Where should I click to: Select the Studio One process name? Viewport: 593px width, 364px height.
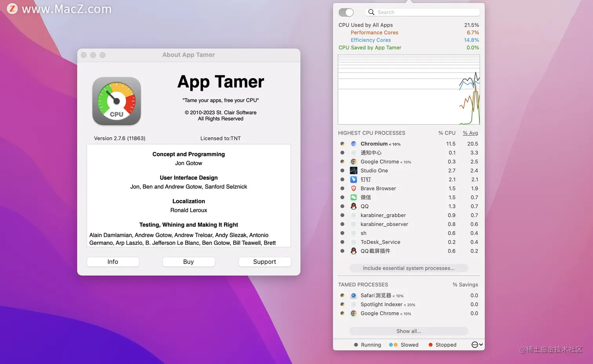374,171
